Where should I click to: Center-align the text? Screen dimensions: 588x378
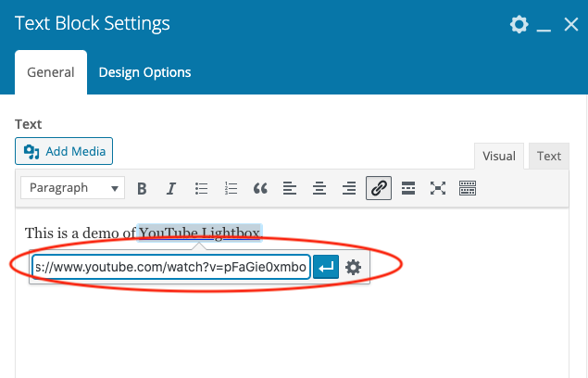[x=319, y=188]
